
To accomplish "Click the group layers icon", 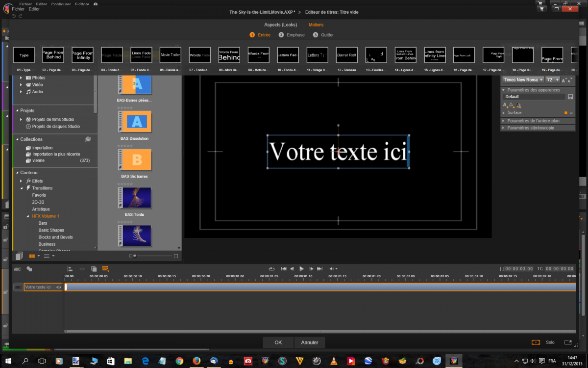I will coord(94,269).
